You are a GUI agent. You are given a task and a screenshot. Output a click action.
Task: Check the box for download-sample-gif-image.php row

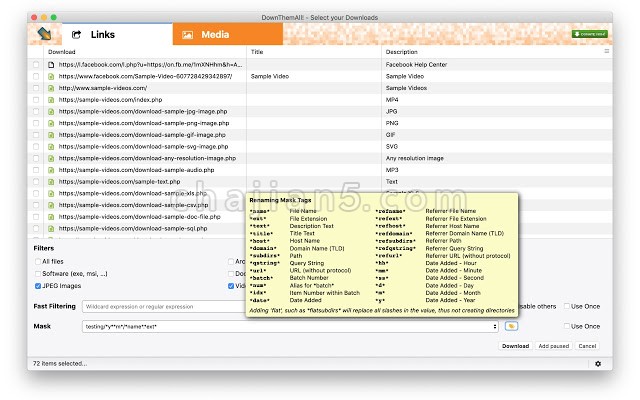[x=36, y=135]
